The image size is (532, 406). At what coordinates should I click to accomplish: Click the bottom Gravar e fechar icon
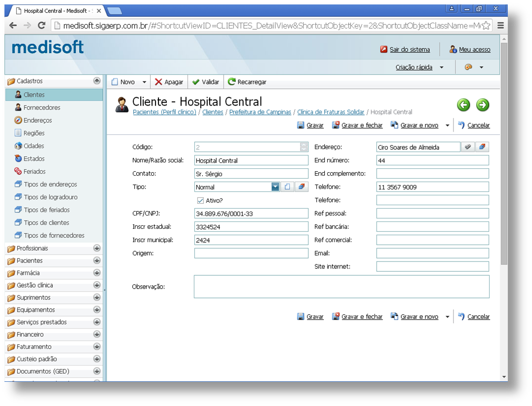pyautogui.click(x=336, y=316)
